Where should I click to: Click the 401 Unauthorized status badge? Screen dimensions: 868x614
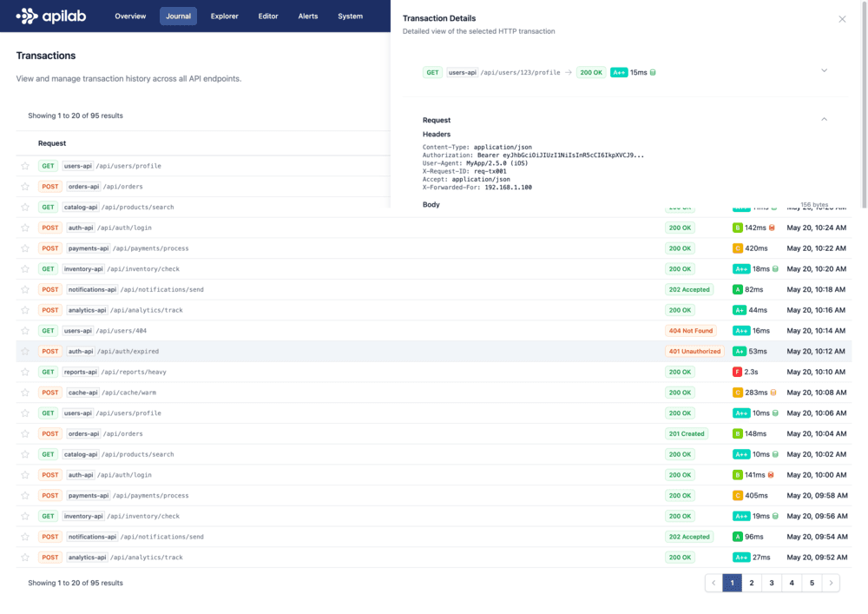click(x=694, y=352)
